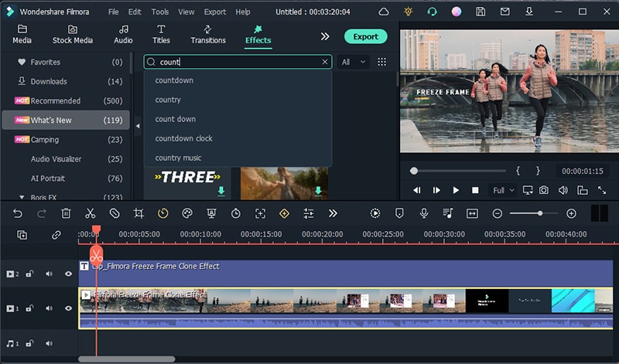Open the Speed control icon

click(163, 213)
